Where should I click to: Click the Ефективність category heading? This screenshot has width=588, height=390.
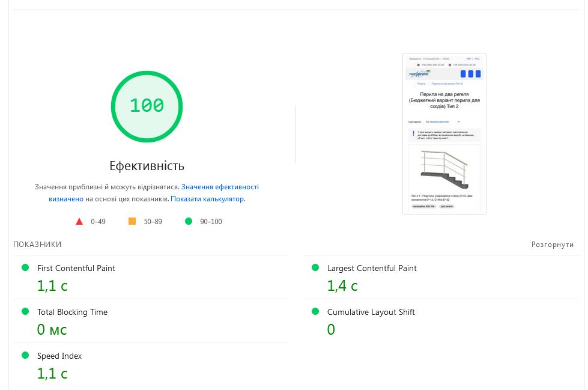tap(147, 166)
